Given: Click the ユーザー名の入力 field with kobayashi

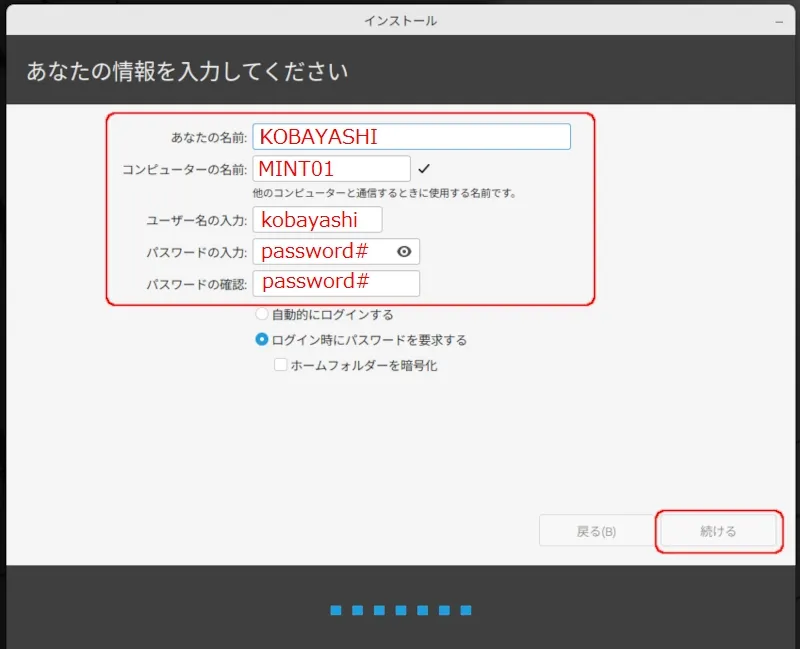Looking at the screenshot, I should pos(317,220).
